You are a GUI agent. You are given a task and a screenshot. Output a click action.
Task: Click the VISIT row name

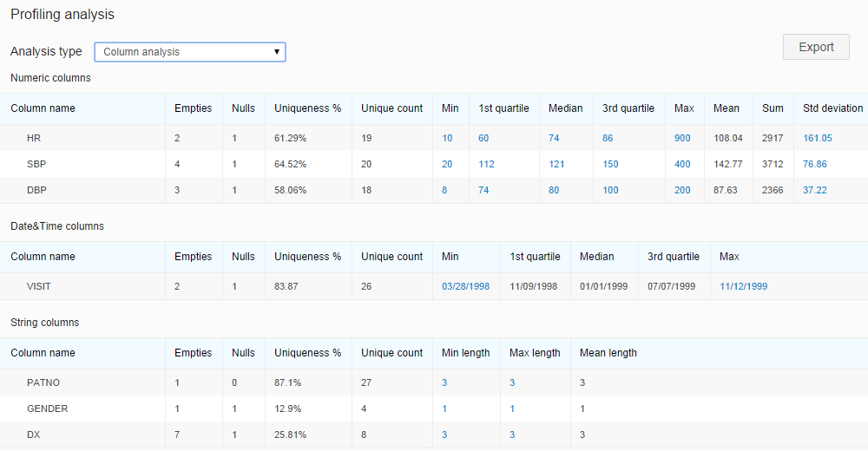tap(40, 286)
